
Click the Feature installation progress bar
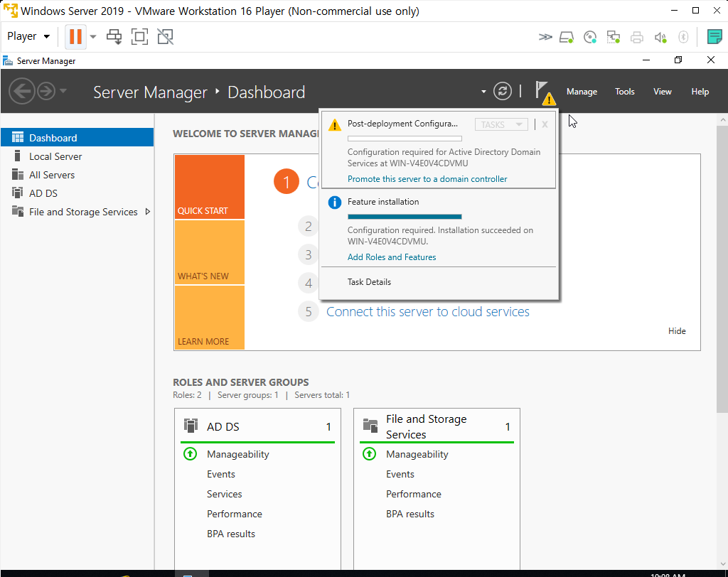click(x=405, y=216)
